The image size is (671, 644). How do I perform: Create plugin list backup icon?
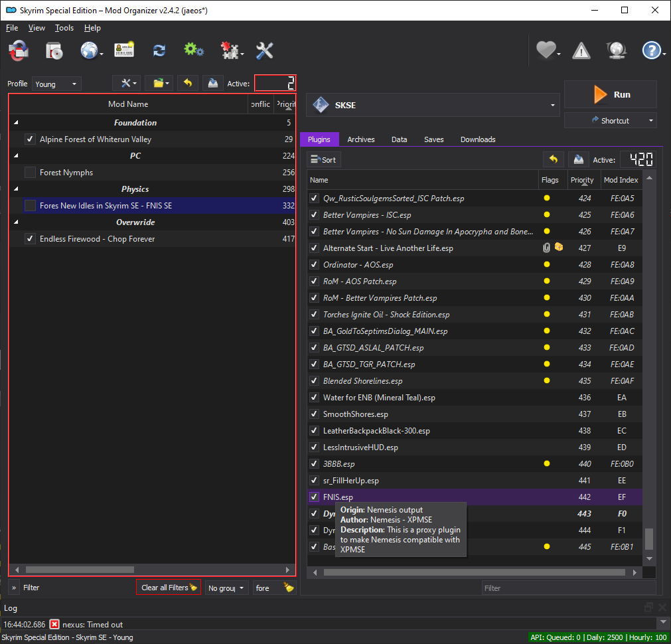pyautogui.click(x=579, y=160)
